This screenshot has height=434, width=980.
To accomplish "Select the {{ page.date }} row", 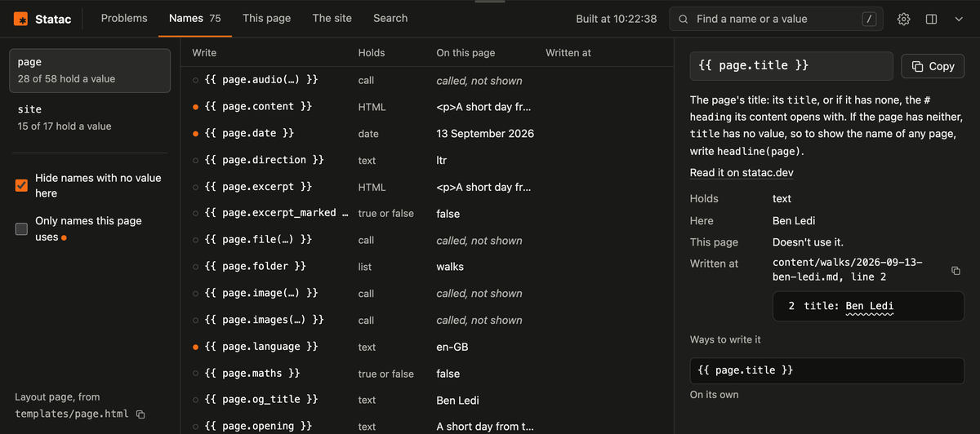I will pos(426,133).
